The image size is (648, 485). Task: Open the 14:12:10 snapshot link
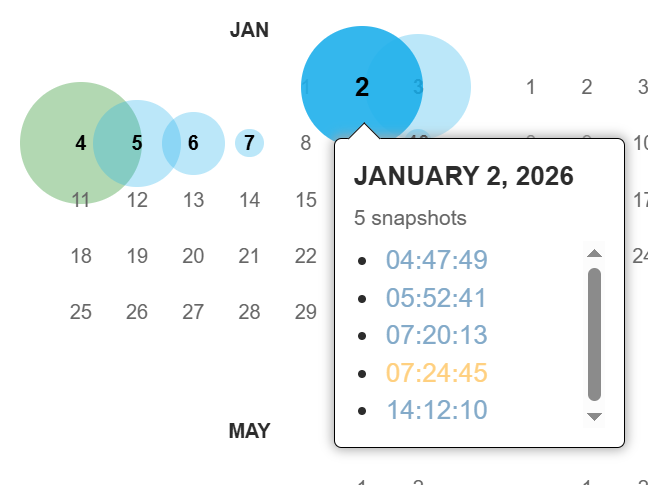tap(436, 410)
